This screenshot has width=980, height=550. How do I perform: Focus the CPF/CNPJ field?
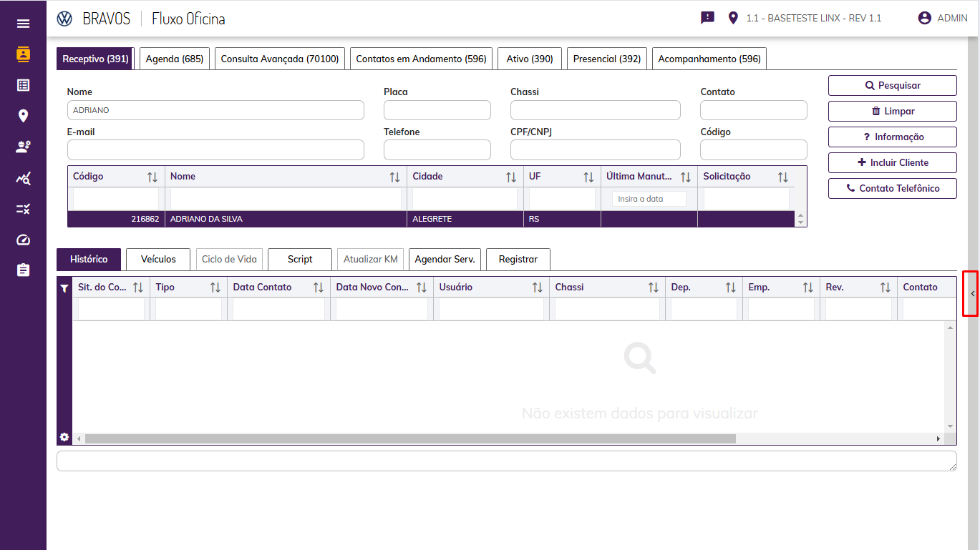tap(596, 150)
